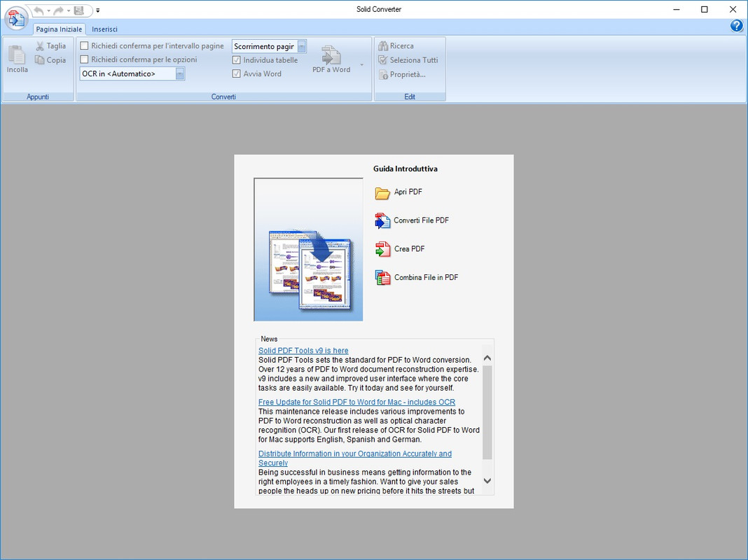Open the Solid PDF Tools v9 is here link

(303, 350)
